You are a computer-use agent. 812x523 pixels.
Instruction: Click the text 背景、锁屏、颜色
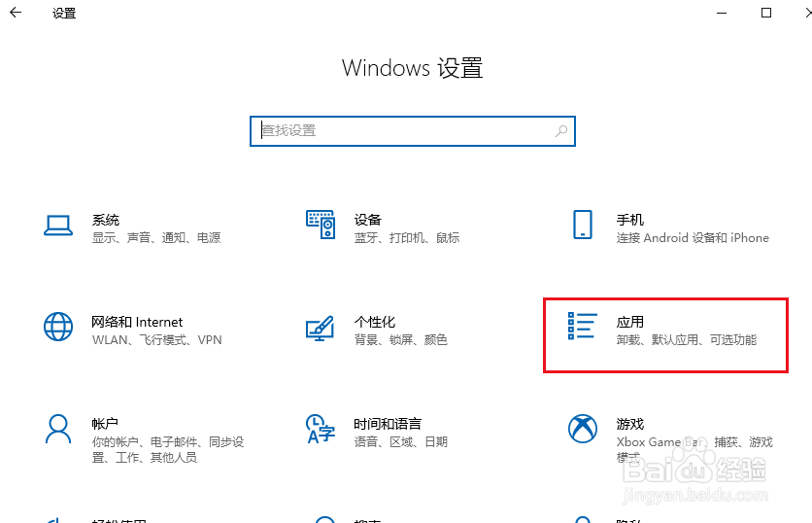(401, 340)
